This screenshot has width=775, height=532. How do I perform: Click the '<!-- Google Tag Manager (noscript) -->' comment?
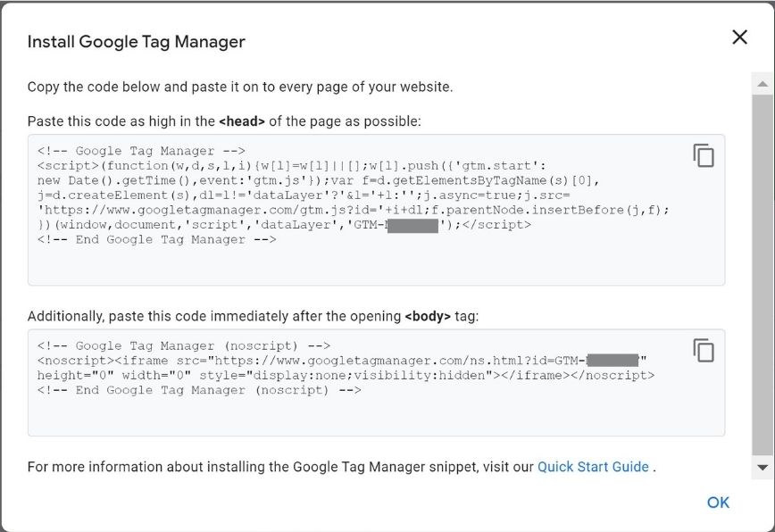point(184,345)
